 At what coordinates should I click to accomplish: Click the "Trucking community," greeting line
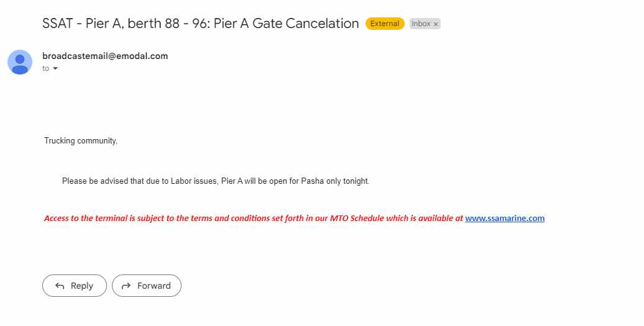tap(81, 141)
